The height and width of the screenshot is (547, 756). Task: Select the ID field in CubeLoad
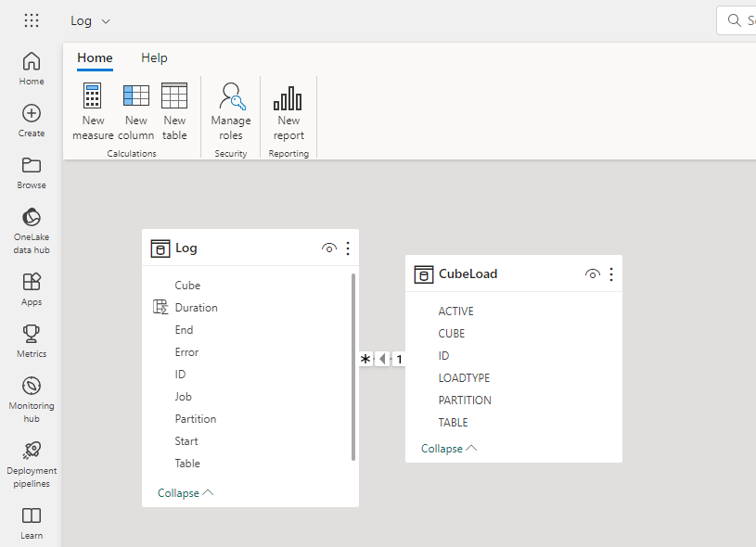pos(443,356)
